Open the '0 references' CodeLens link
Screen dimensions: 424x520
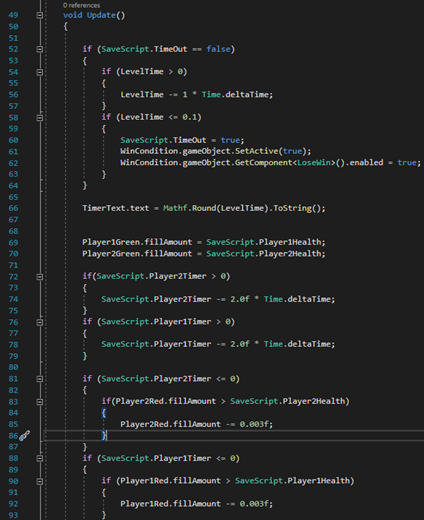point(81,5)
